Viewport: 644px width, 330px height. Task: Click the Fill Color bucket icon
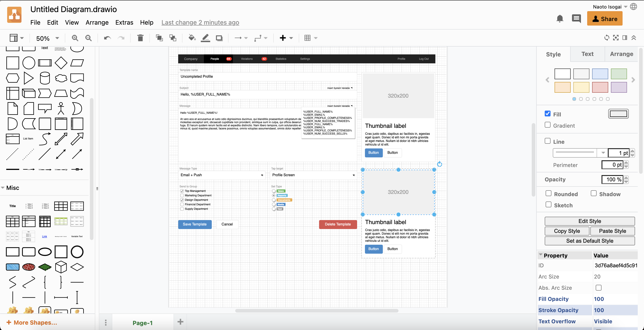pos(192,38)
